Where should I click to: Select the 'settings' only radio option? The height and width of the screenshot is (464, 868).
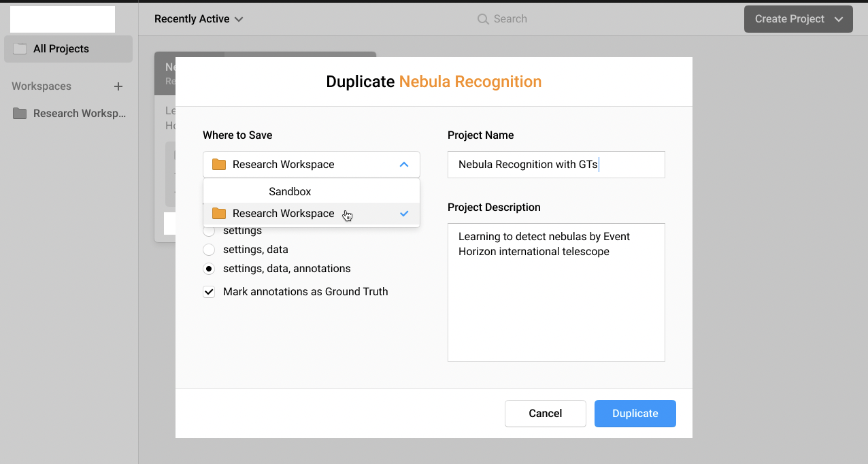click(210, 231)
